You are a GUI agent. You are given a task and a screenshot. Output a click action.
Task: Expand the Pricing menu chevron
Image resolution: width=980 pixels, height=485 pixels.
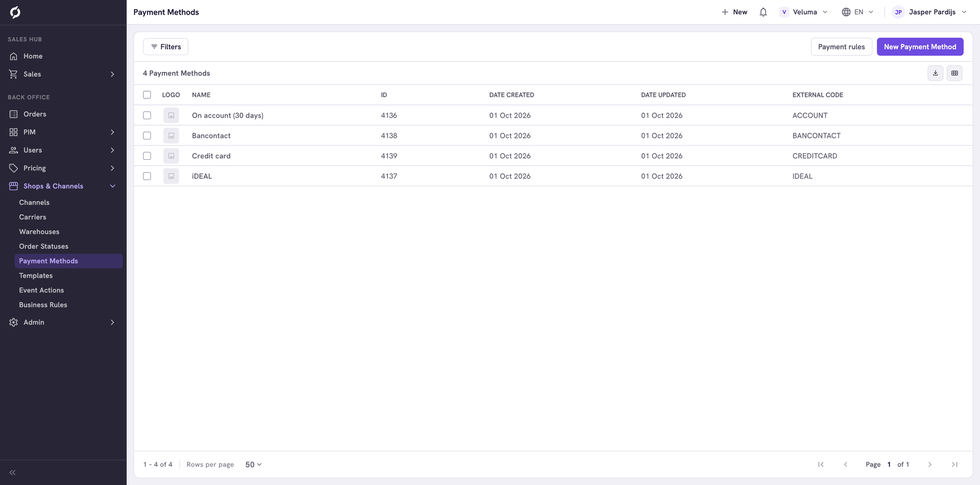(113, 168)
